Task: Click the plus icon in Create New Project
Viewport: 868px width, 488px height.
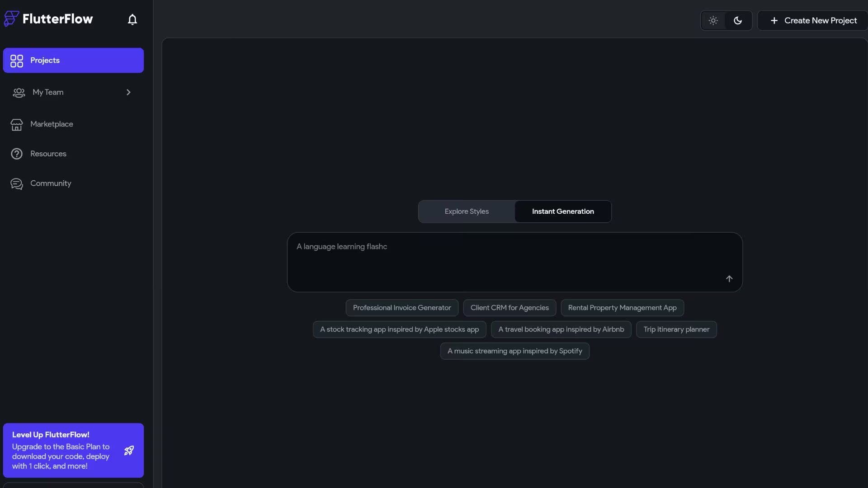Action: [774, 21]
